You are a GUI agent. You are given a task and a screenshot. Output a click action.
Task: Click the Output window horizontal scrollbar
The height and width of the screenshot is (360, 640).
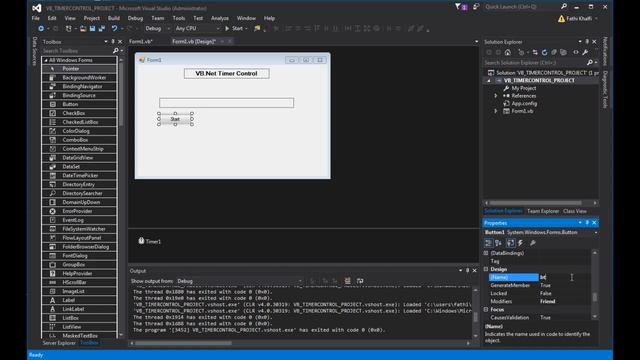tap(300, 343)
